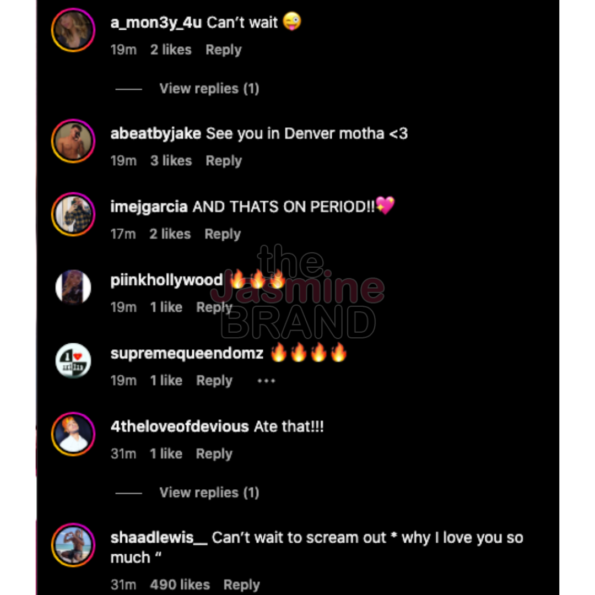Open the a_mon3y_4u username link
This screenshot has height=595, width=595.
156,23
